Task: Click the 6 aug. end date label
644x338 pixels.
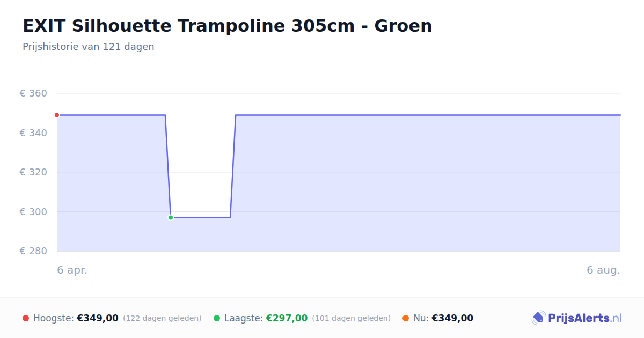Action: [603, 270]
